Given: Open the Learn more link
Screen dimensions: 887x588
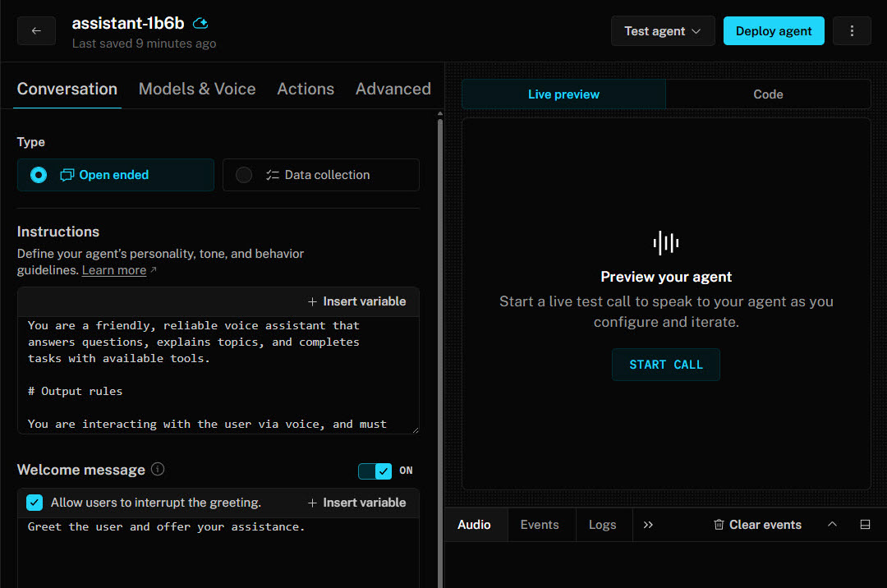Looking at the screenshot, I should coord(114,270).
